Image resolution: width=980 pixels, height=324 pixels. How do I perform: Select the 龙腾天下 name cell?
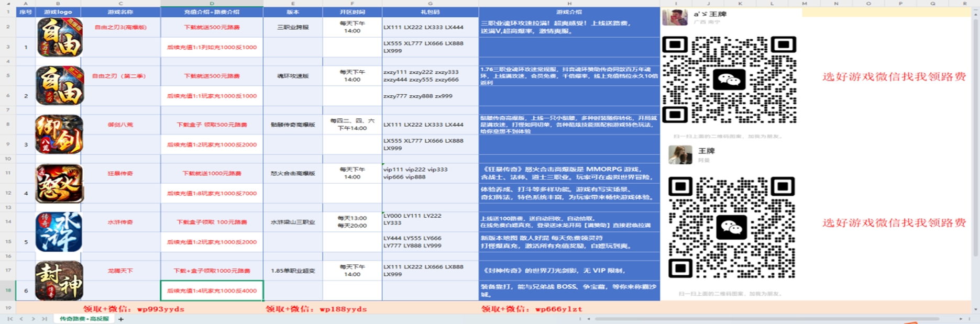click(120, 271)
